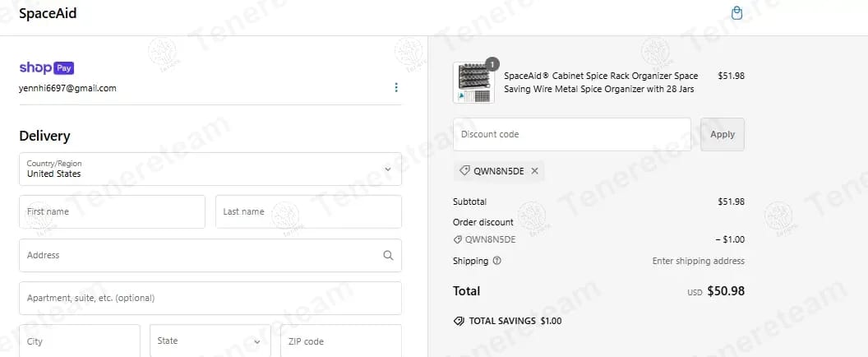Click the Shop Pay logo

47,68
